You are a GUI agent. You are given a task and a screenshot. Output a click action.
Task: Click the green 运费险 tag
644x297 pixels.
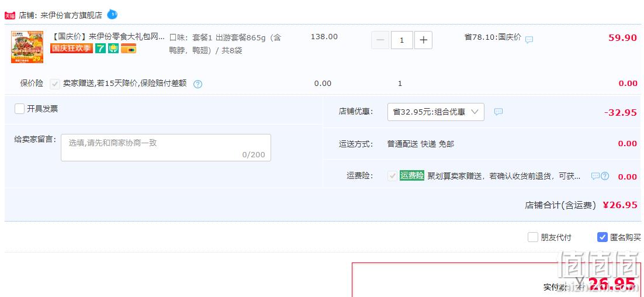click(412, 176)
